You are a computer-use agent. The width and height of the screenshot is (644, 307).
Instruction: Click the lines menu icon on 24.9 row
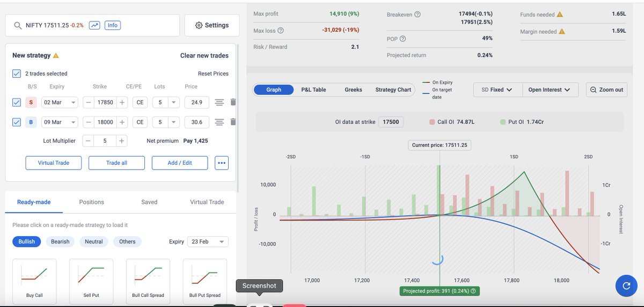[x=219, y=102]
